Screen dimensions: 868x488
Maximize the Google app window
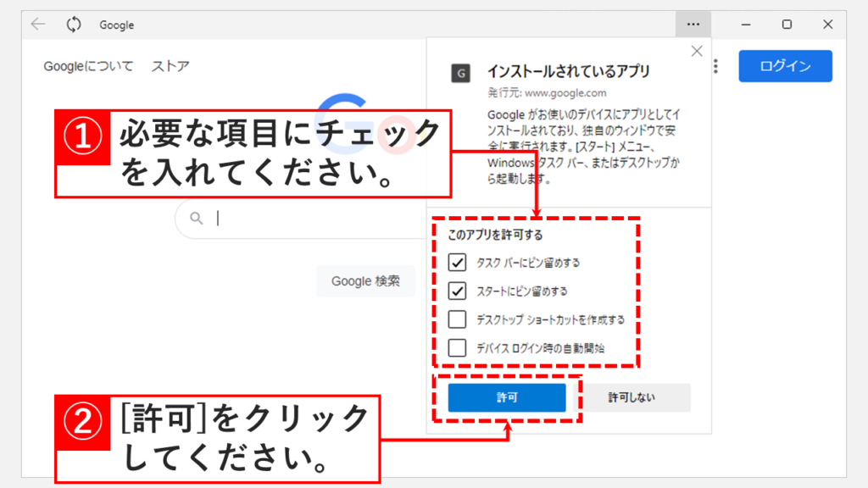787,25
